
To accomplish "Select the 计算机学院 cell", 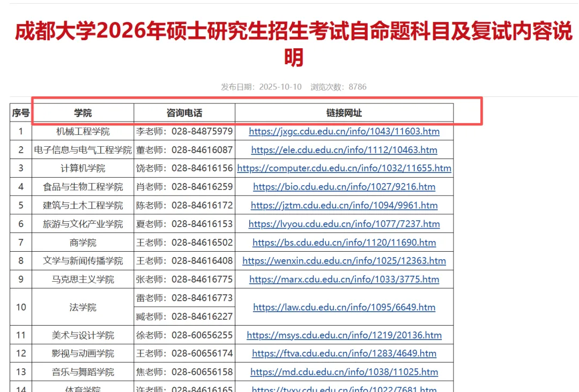I will click(x=83, y=168).
